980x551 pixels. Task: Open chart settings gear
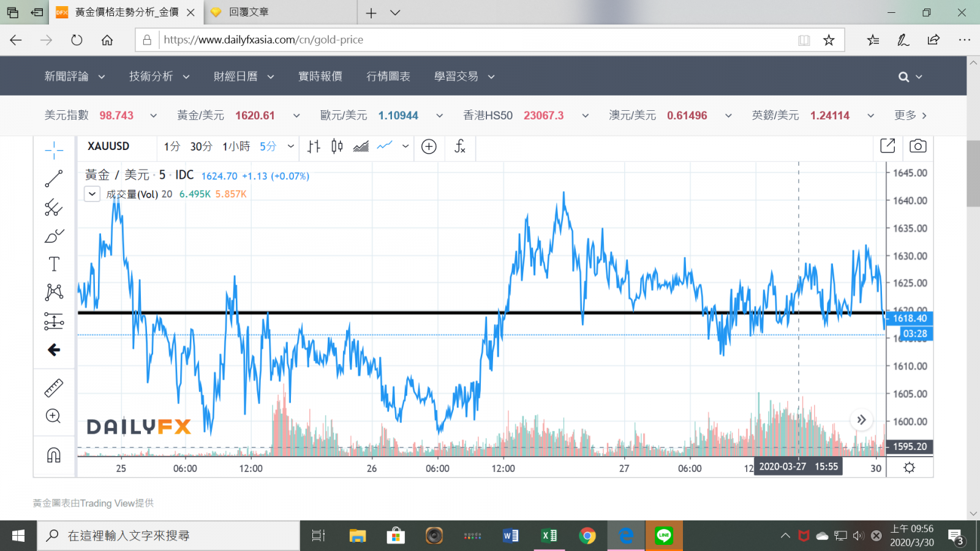point(910,468)
